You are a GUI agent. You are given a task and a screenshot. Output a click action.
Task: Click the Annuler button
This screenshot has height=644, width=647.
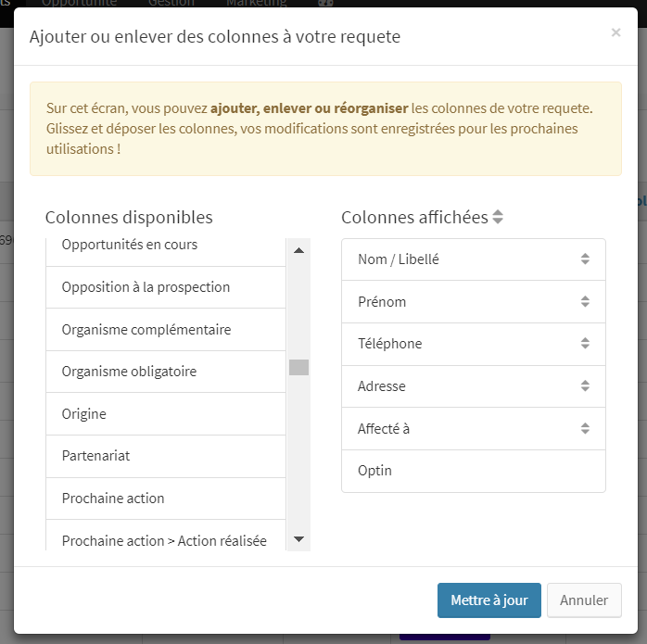[x=584, y=600]
